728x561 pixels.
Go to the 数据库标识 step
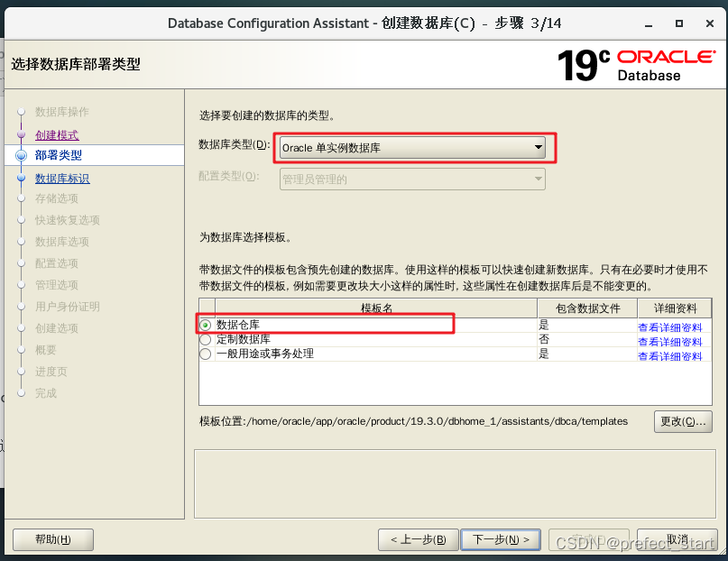pyautogui.click(x=62, y=179)
